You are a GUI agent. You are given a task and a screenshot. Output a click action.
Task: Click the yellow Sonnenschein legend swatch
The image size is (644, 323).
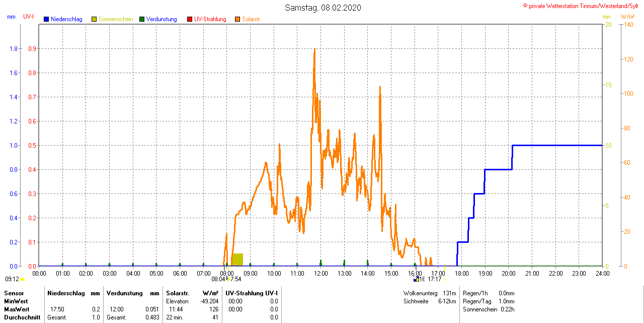tap(94, 19)
